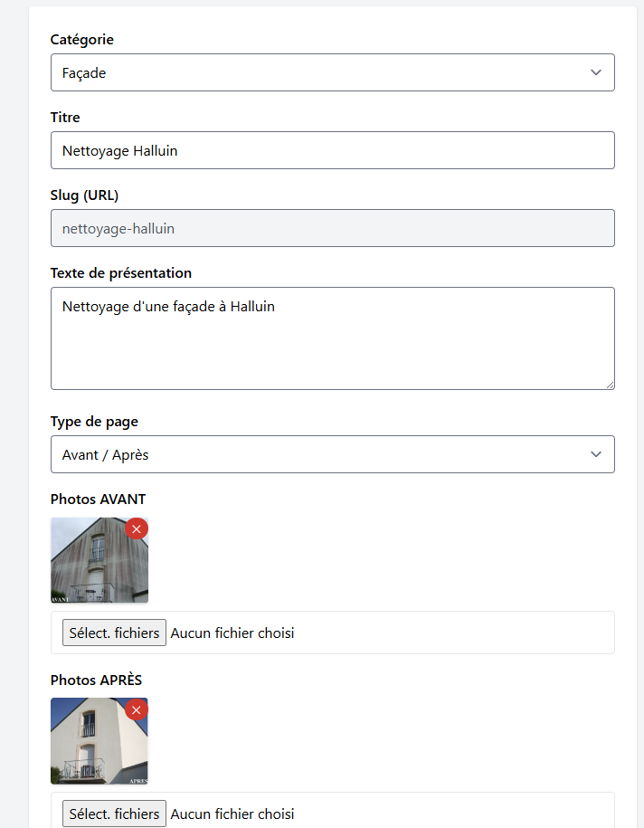The image size is (644, 828).
Task: Open the Catégorie selector showing Façade
Action: point(332,72)
